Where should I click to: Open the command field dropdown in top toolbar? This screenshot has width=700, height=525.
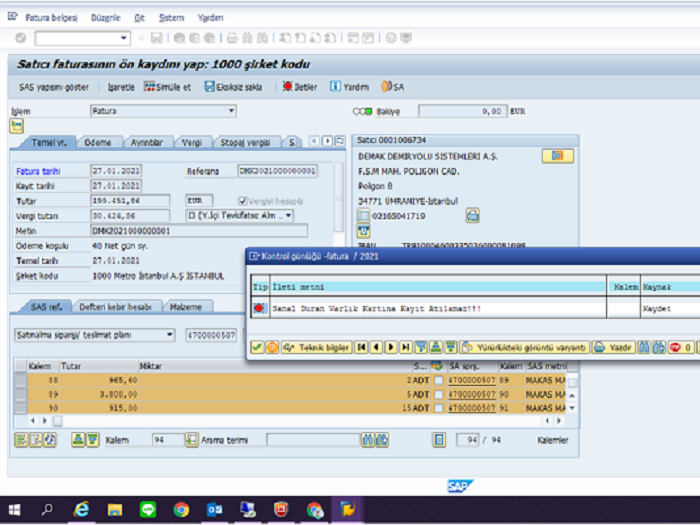pos(124,38)
